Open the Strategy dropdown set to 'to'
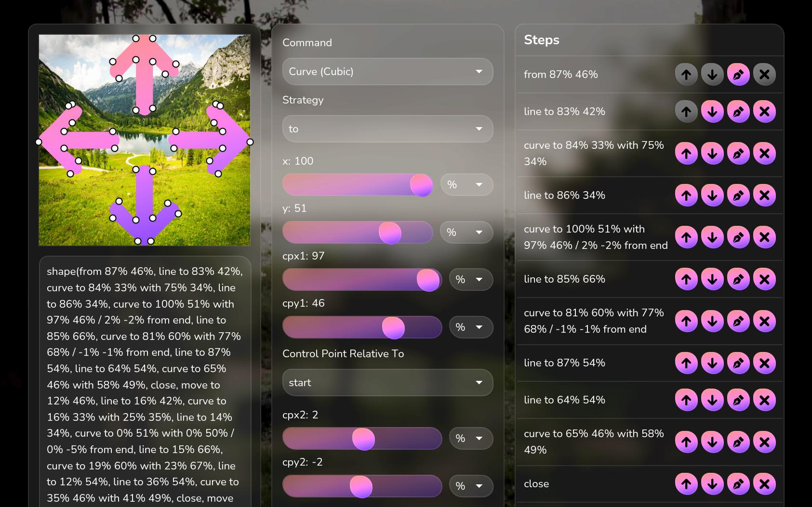Image resolution: width=812 pixels, height=507 pixels. [x=387, y=129]
